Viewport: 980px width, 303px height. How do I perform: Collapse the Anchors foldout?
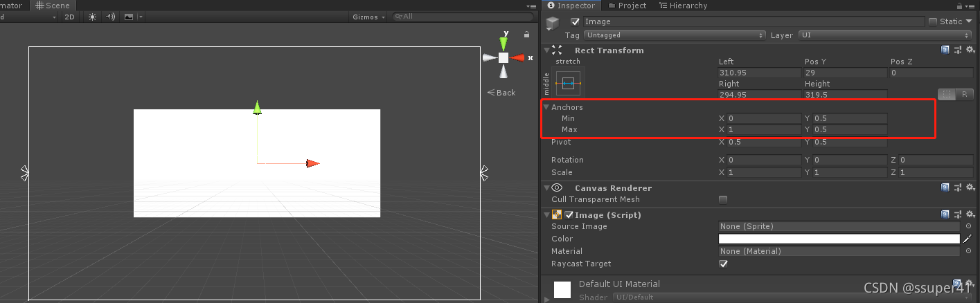point(546,107)
